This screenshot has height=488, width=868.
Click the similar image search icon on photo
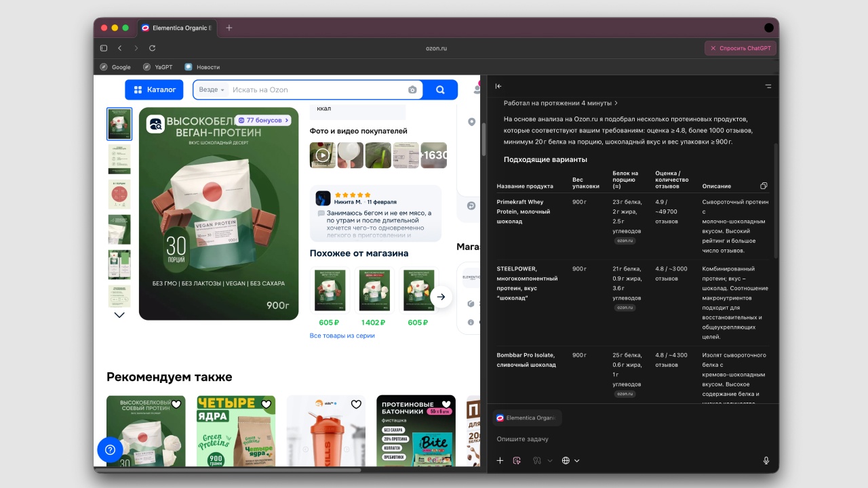155,124
